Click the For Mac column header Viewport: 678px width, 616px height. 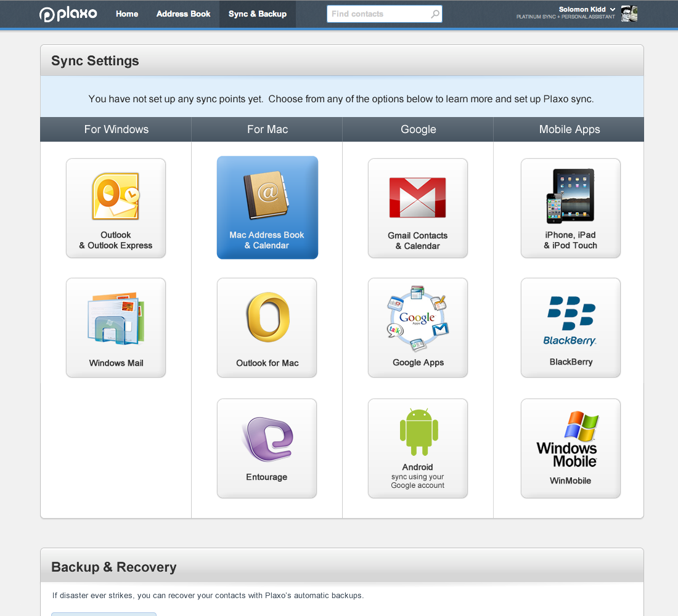point(268,129)
